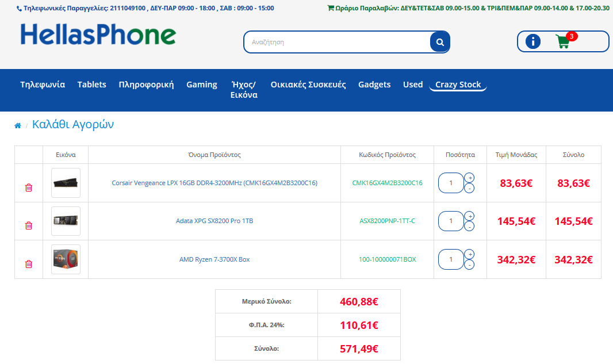Increase quantity of Corsair Vengeance LPX
This screenshot has width=613, height=364.
(470, 178)
